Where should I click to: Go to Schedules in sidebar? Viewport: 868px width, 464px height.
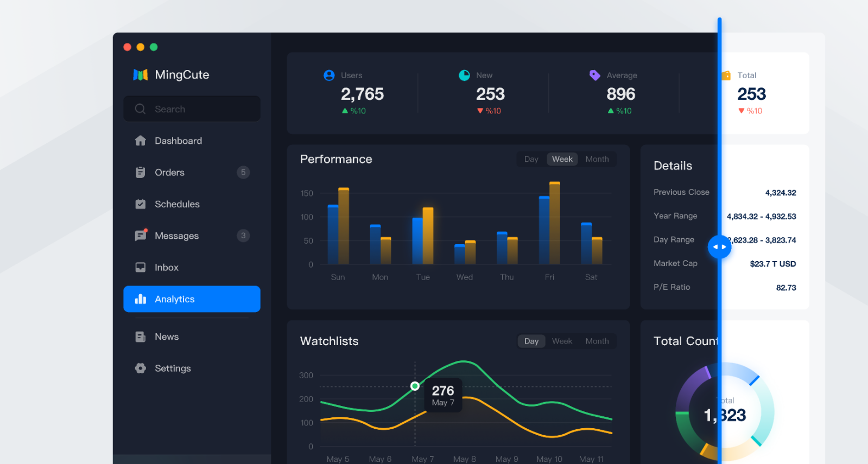pos(192,204)
